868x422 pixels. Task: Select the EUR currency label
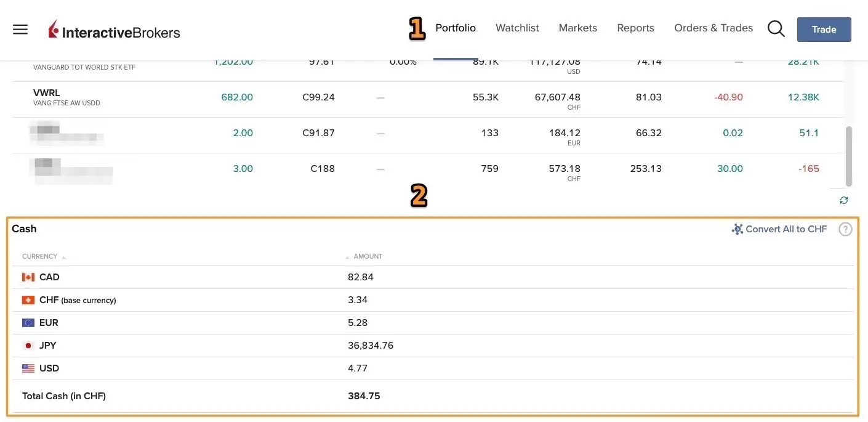point(49,323)
